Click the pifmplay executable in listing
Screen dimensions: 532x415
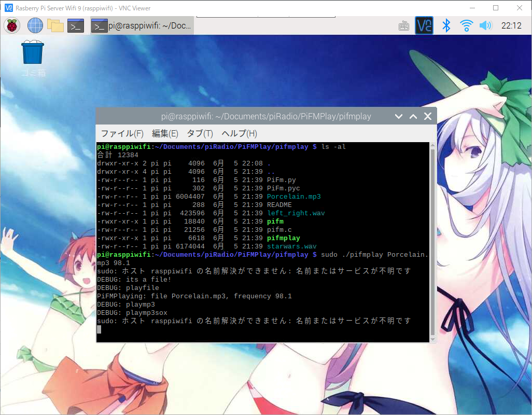coord(284,238)
